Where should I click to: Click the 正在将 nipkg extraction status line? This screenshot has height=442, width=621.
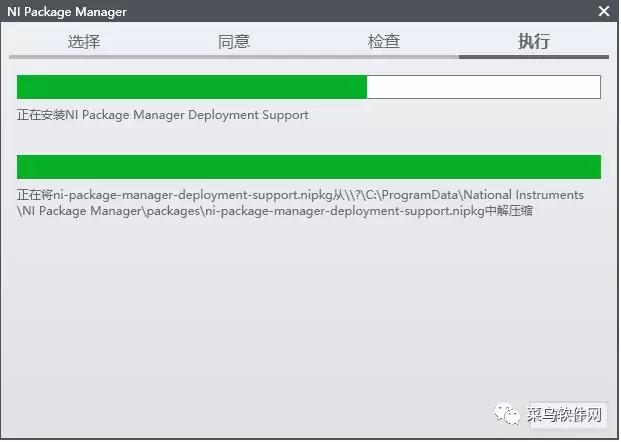click(300, 195)
